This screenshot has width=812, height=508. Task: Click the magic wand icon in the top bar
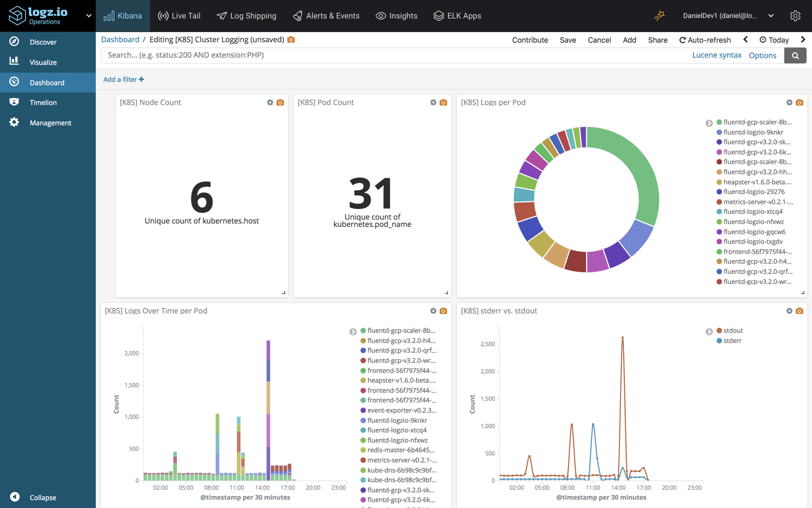pyautogui.click(x=659, y=15)
